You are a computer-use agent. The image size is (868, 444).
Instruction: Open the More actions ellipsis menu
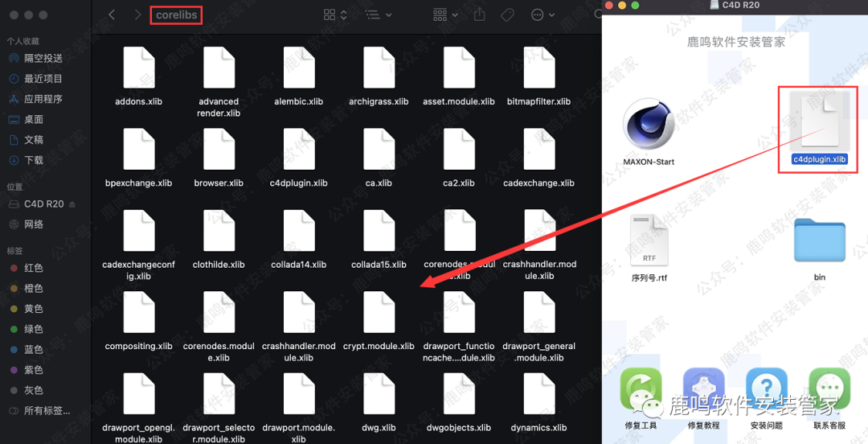(543, 15)
